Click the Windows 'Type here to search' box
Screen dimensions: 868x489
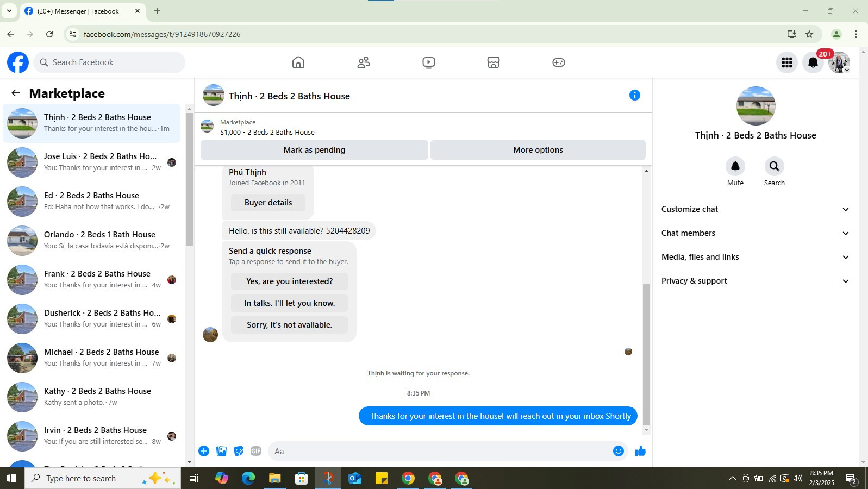(103, 478)
